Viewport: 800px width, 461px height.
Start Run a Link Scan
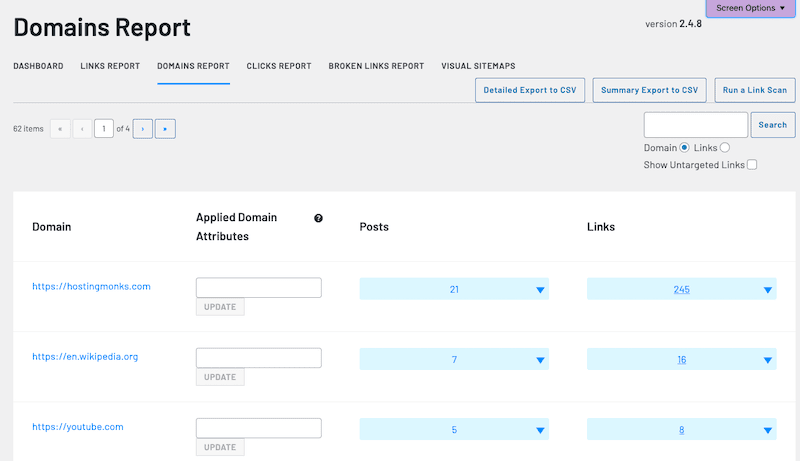[x=755, y=90]
